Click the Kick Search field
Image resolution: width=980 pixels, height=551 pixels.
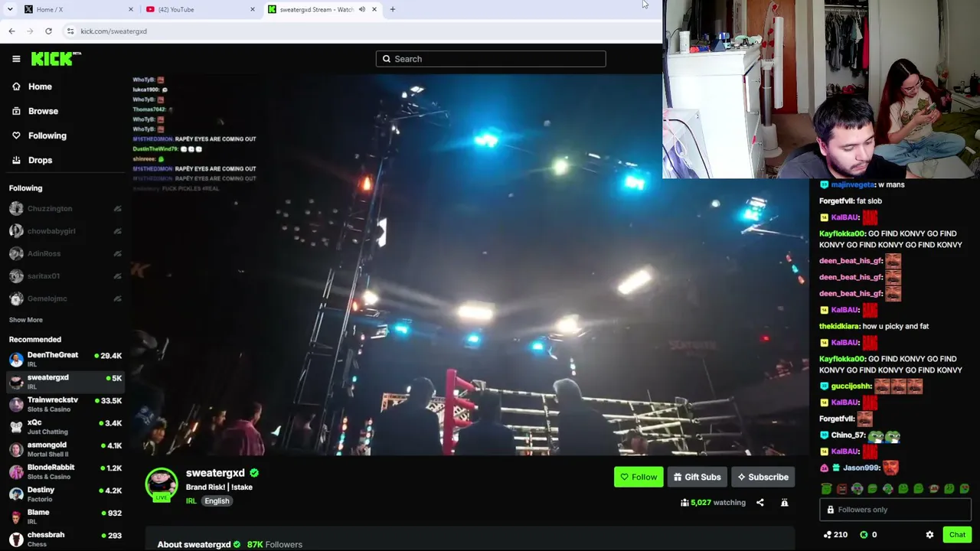click(491, 59)
